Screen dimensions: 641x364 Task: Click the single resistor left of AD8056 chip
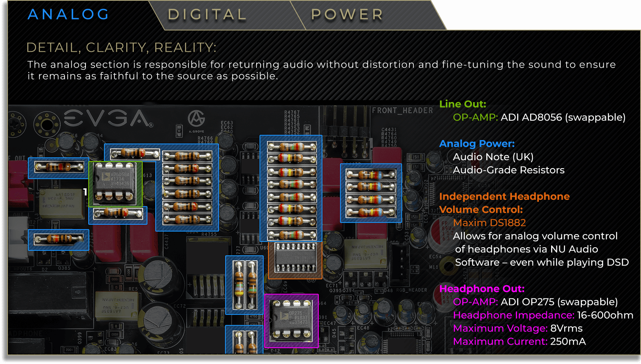click(59, 168)
